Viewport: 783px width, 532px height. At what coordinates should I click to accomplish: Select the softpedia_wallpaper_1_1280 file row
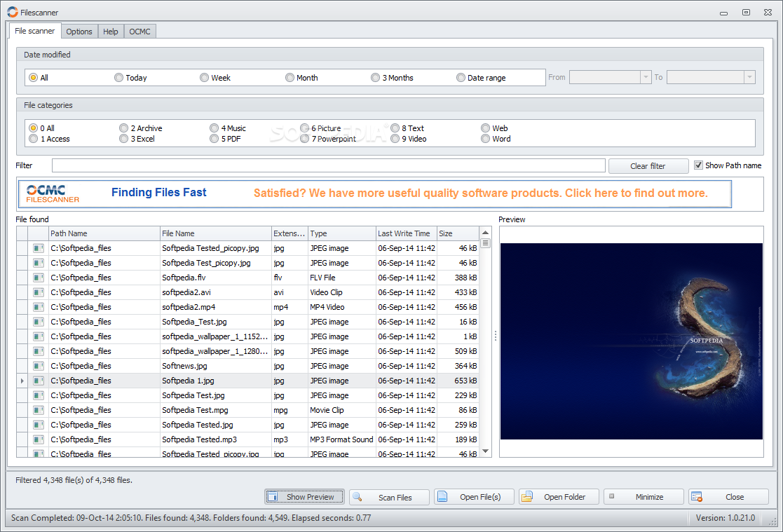(x=247, y=351)
